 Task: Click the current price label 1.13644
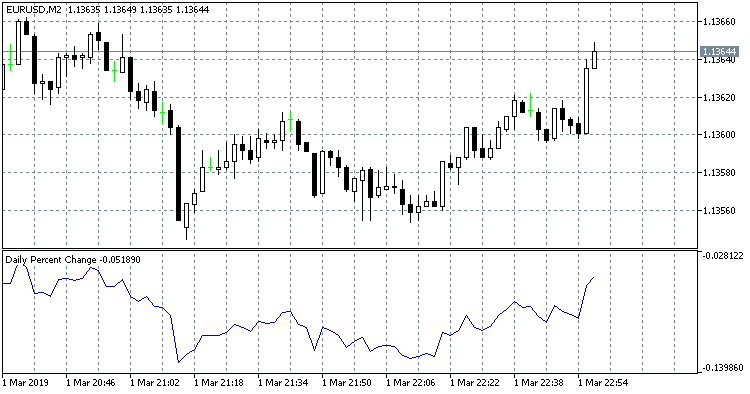(x=720, y=51)
